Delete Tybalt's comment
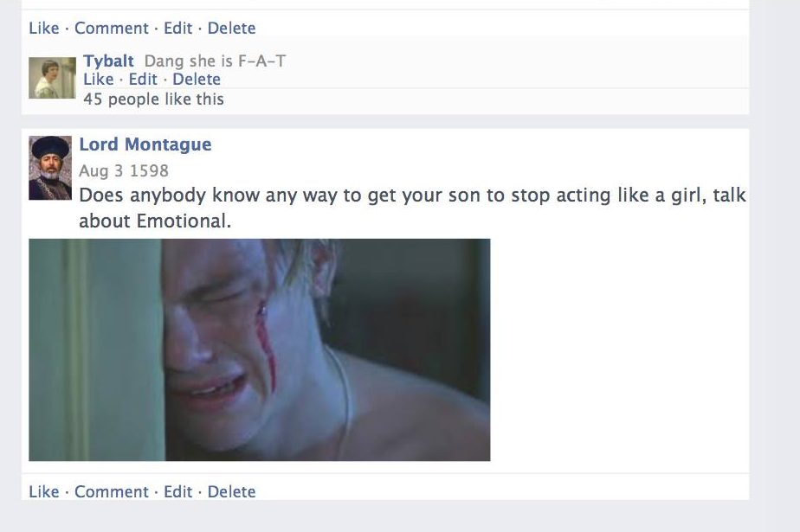800x532 pixels. tap(197, 80)
